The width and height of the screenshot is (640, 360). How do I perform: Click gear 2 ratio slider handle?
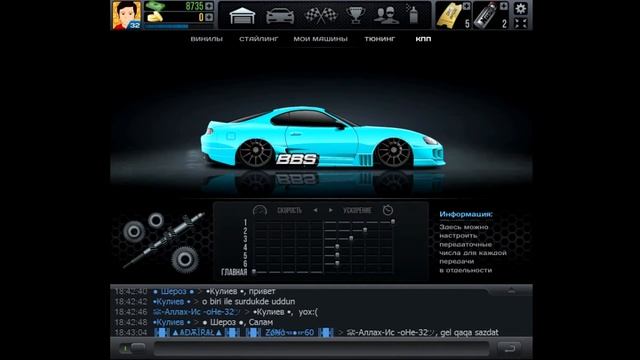[365, 230]
